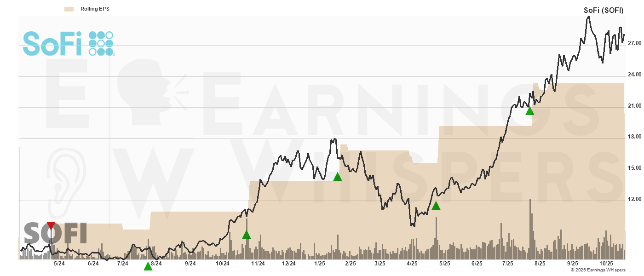Click the 4/25 date axis label
The image size is (644, 276).
(x=412, y=264)
